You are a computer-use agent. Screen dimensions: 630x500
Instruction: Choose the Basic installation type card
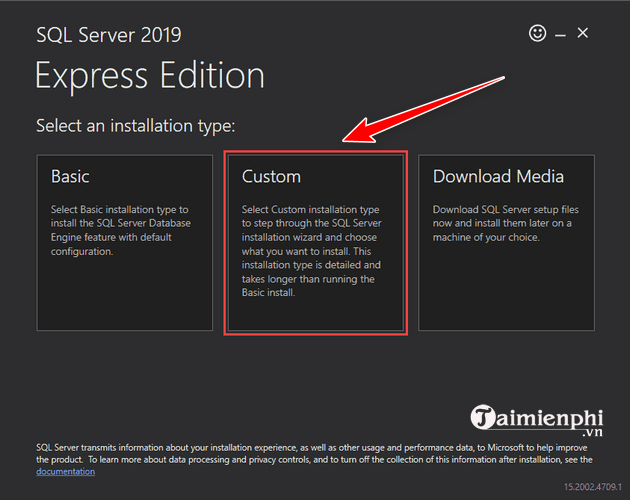[125, 243]
